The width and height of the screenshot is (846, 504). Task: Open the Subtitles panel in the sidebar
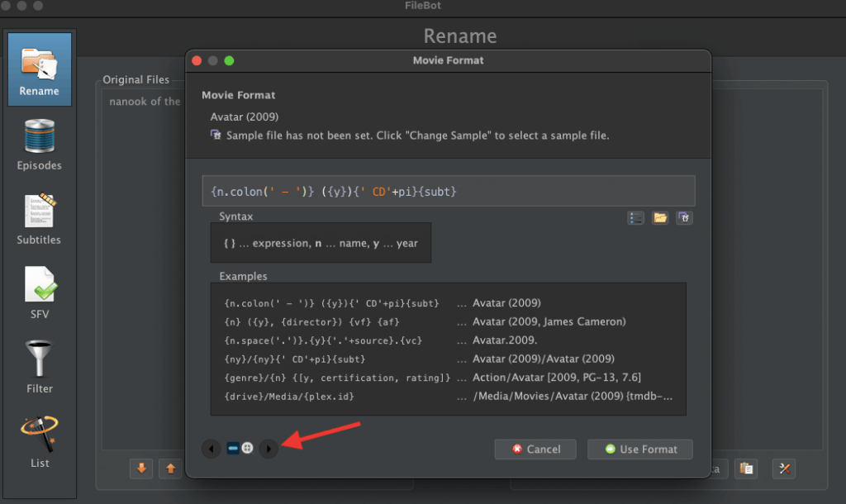tap(40, 219)
